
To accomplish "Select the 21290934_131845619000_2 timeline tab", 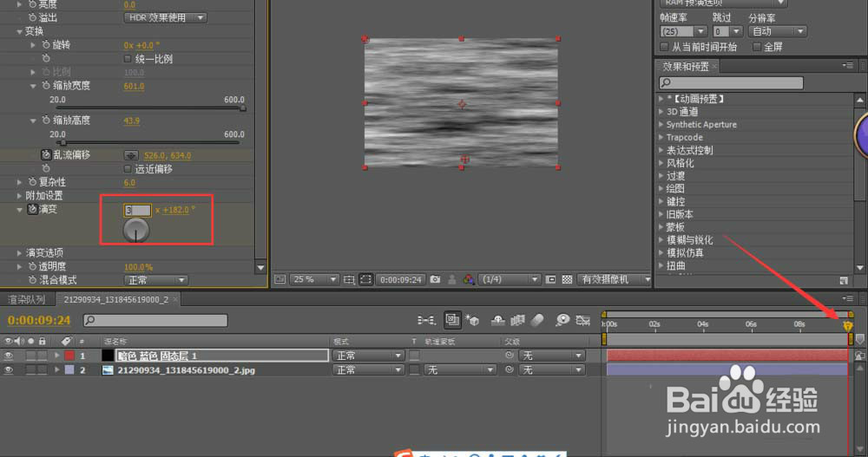I will coord(115,299).
